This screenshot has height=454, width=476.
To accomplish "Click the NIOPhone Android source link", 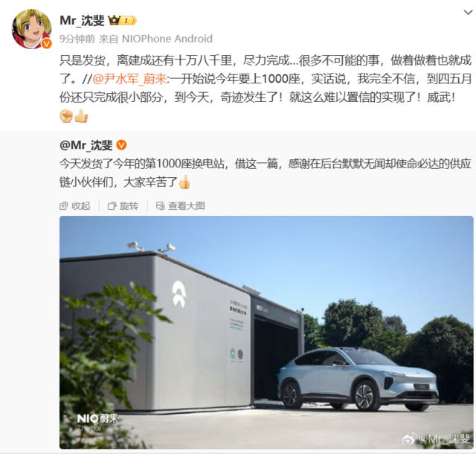I will (167, 39).
